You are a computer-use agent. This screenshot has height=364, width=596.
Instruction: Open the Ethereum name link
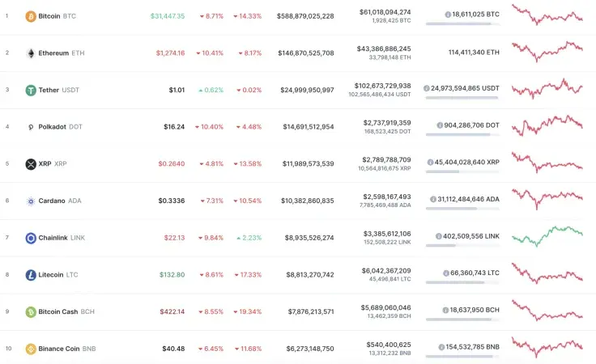coord(53,53)
